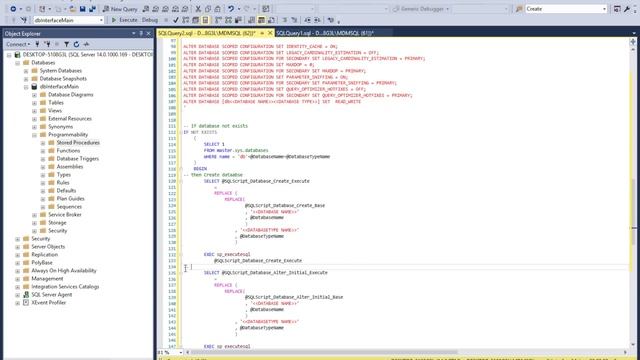Pin the Object Explorer panel with auto-hide icon
This screenshot has width=640, height=360.
coord(141,33)
